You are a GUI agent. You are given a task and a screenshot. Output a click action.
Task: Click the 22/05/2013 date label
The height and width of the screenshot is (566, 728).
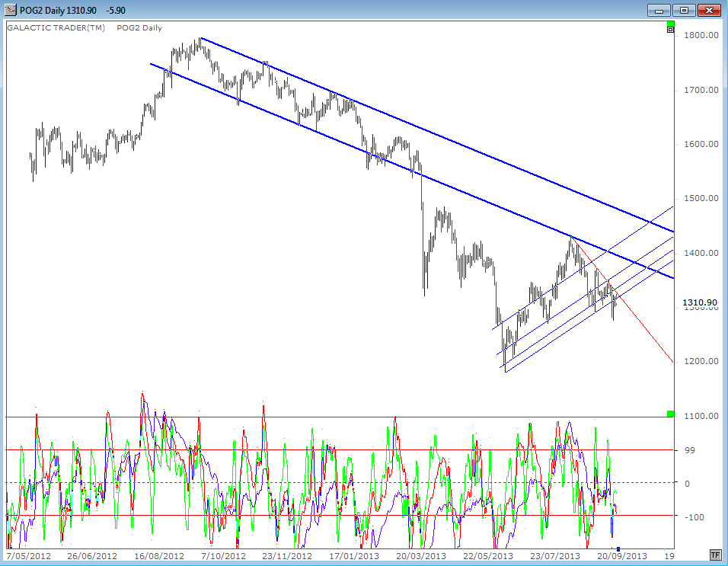pos(488,556)
